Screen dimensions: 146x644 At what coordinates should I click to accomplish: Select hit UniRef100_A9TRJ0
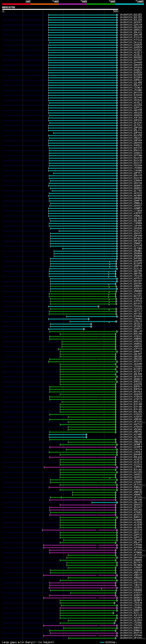click(x=131, y=289)
